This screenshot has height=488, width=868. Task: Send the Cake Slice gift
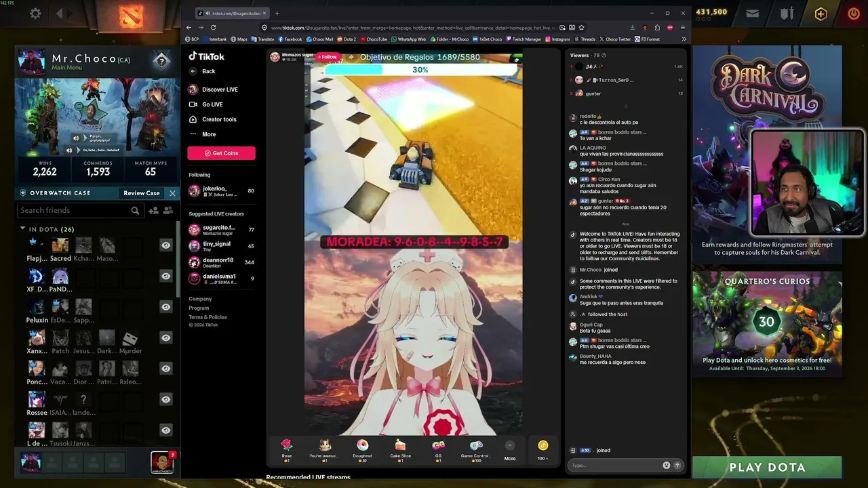pos(400,449)
